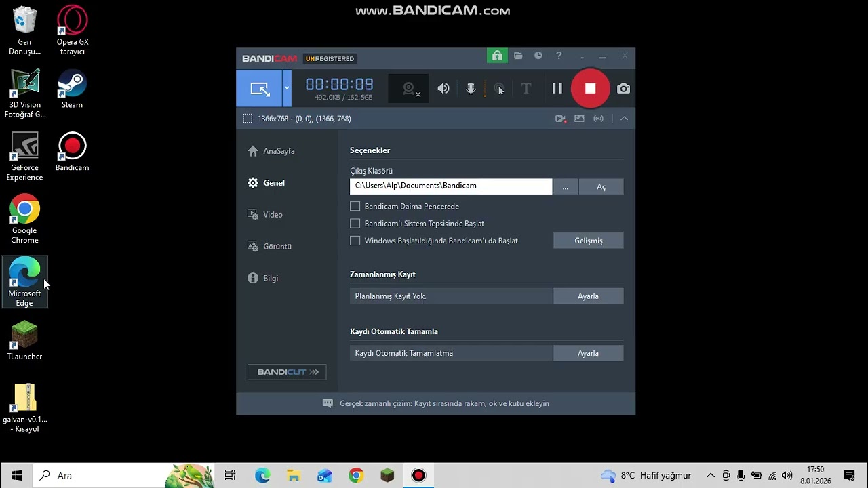Select the screen recording mode button
Viewport: 868px width, 488px height.
[260, 88]
